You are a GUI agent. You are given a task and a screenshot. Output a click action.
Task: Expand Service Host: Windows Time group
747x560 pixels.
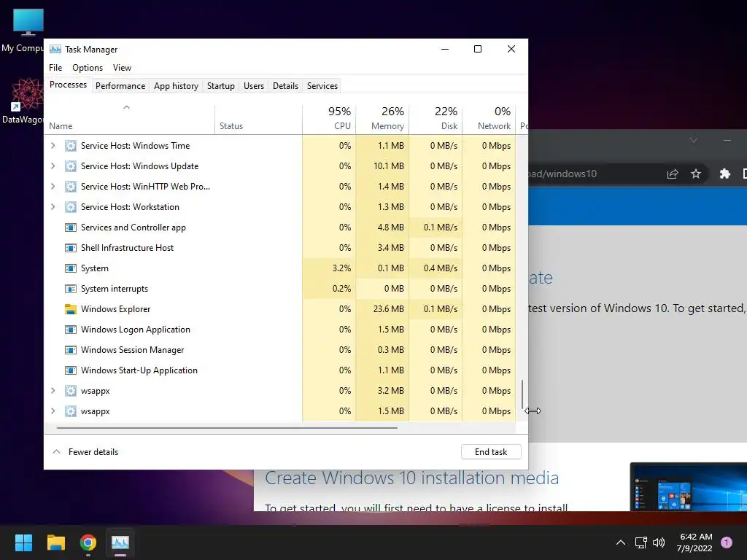click(53, 146)
